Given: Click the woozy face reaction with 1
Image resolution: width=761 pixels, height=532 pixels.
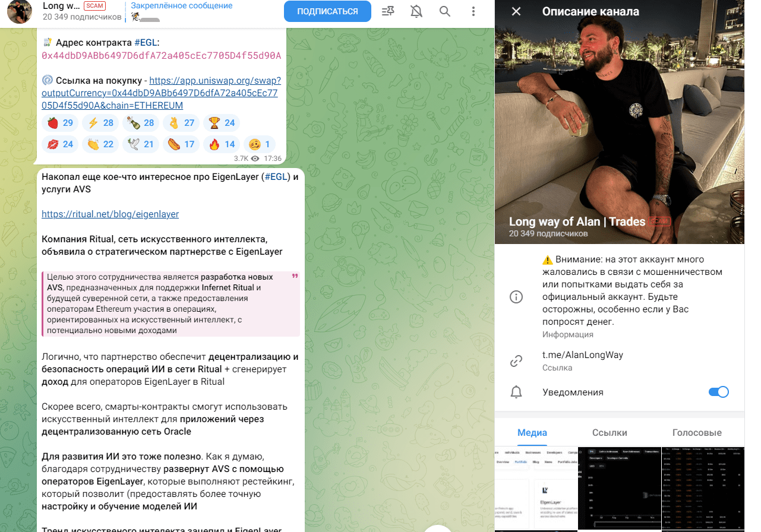Looking at the screenshot, I should (x=260, y=144).
